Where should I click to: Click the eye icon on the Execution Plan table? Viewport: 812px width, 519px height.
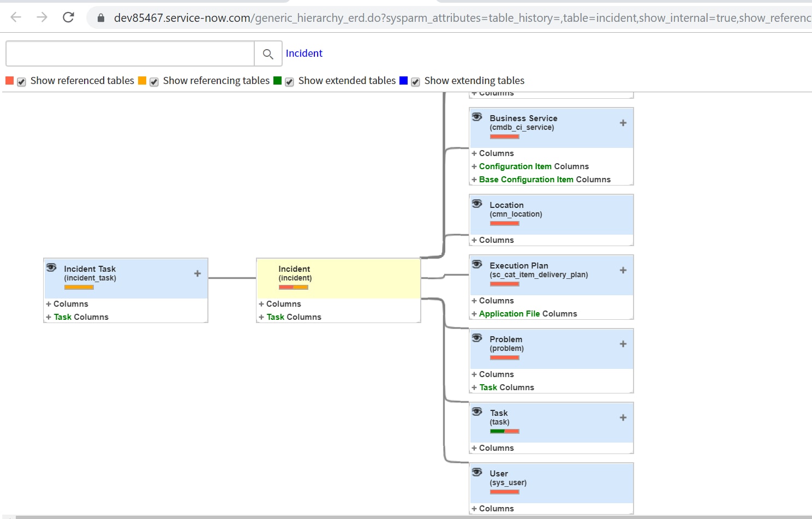point(477,264)
